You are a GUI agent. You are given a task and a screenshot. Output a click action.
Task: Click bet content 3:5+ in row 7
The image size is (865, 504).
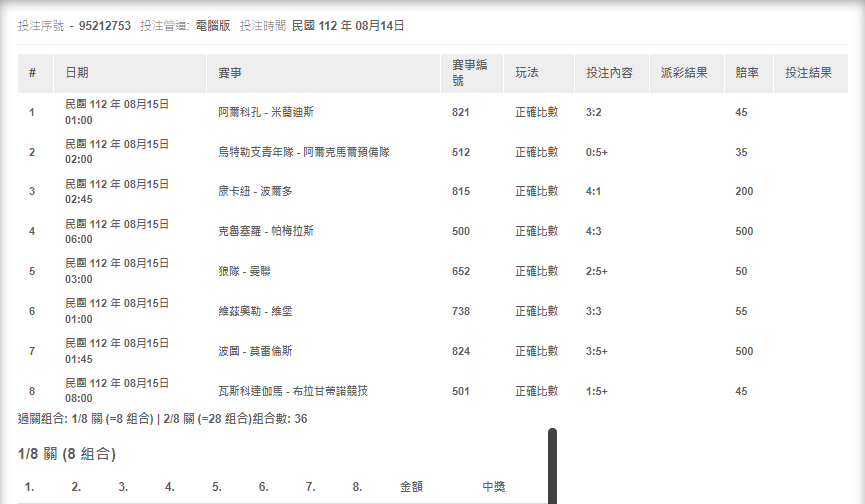point(597,351)
